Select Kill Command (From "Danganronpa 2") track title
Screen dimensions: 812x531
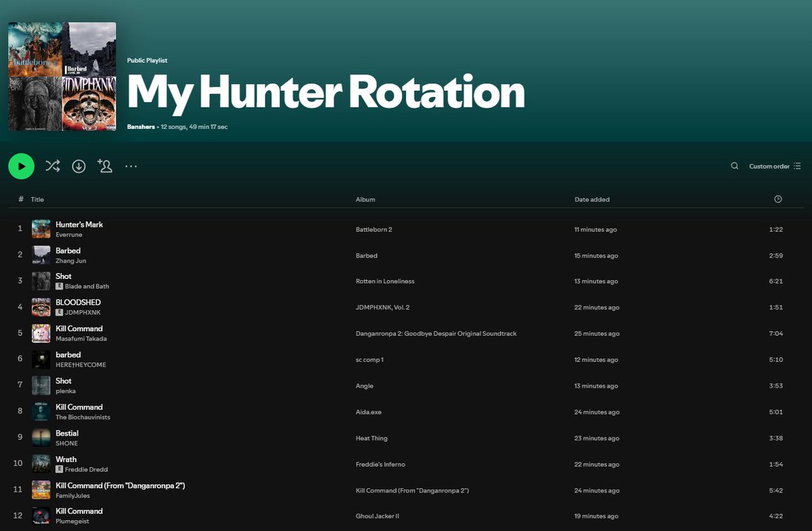coord(120,486)
